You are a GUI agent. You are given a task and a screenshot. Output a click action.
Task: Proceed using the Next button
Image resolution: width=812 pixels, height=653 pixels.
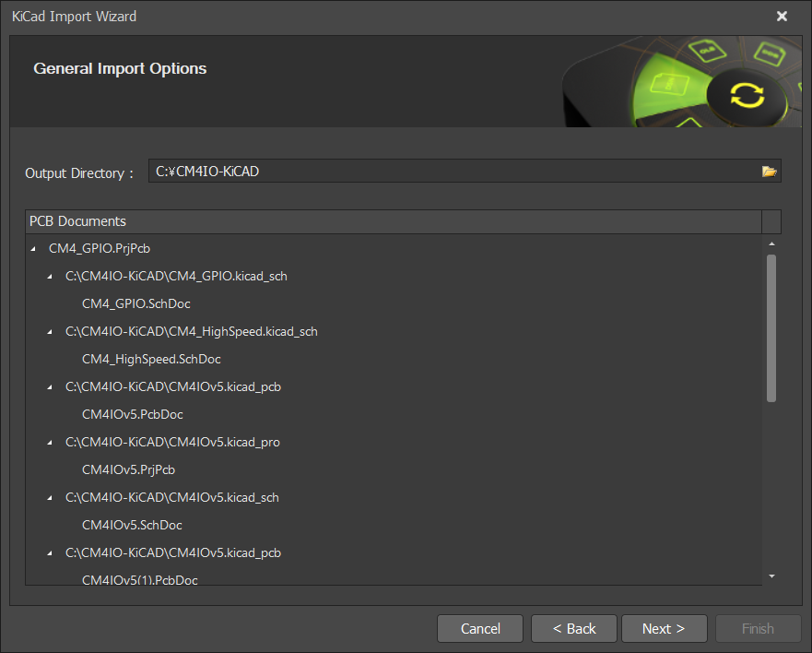664,628
